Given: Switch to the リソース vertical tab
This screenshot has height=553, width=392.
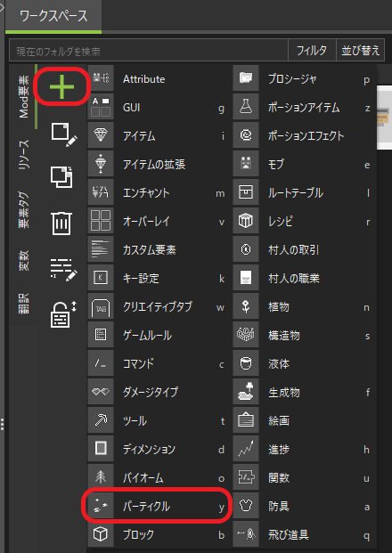Looking at the screenshot, I should coord(24,154).
